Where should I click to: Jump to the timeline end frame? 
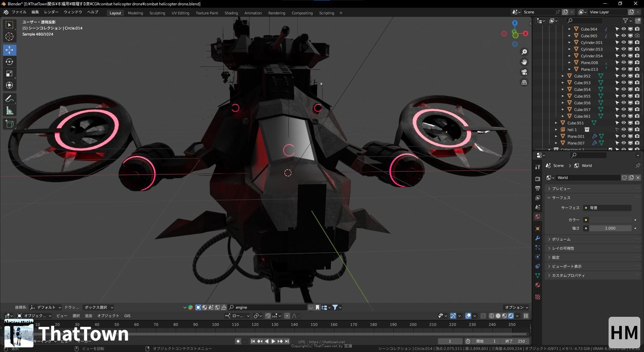click(x=287, y=341)
